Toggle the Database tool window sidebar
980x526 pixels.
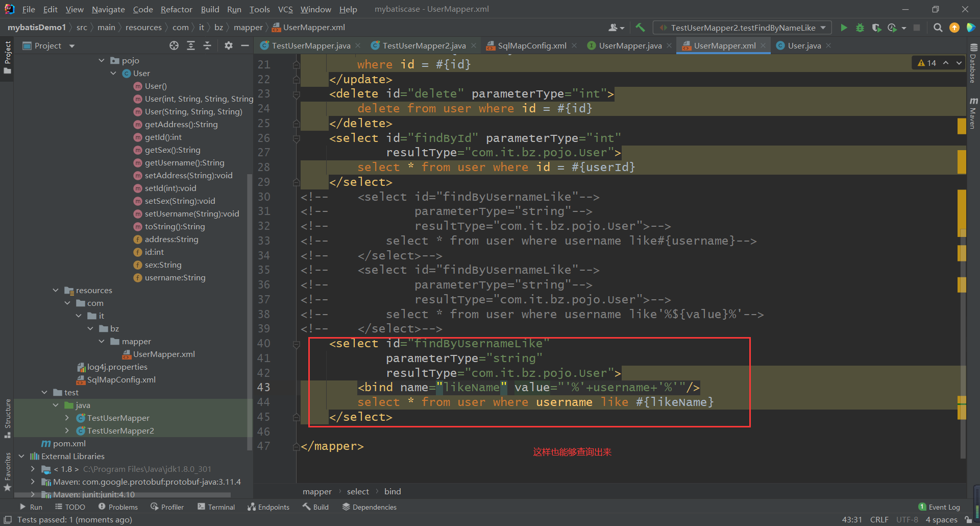coord(973,64)
